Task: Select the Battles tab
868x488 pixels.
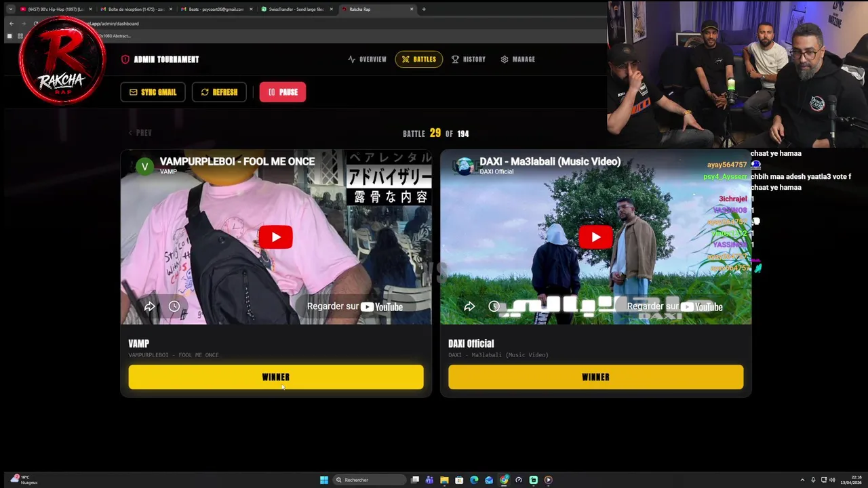Action: point(418,59)
